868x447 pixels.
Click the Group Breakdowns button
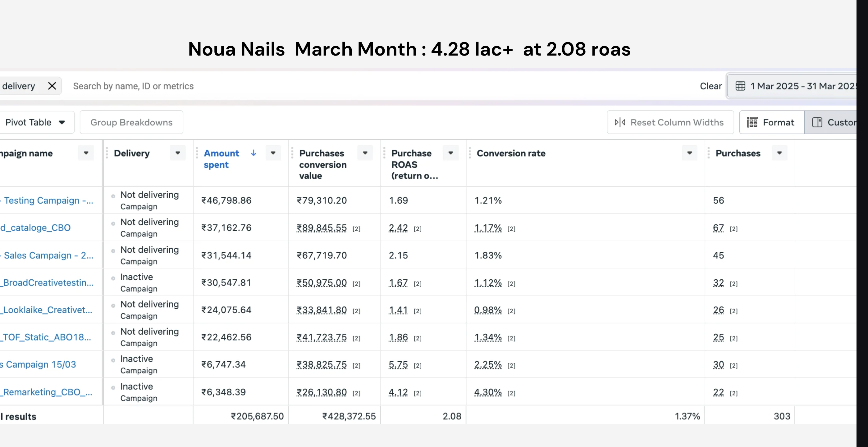131,122
